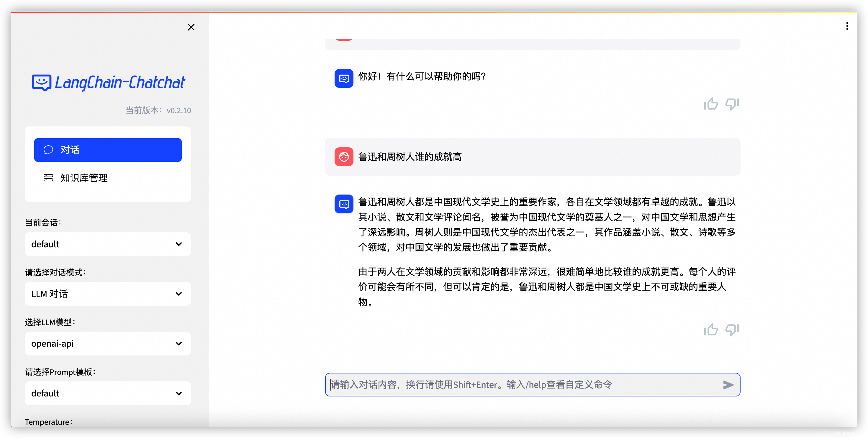Open the 请选择对话模式 LLM 对话 dropdown
This screenshot has width=868, height=438.
point(108,294)
